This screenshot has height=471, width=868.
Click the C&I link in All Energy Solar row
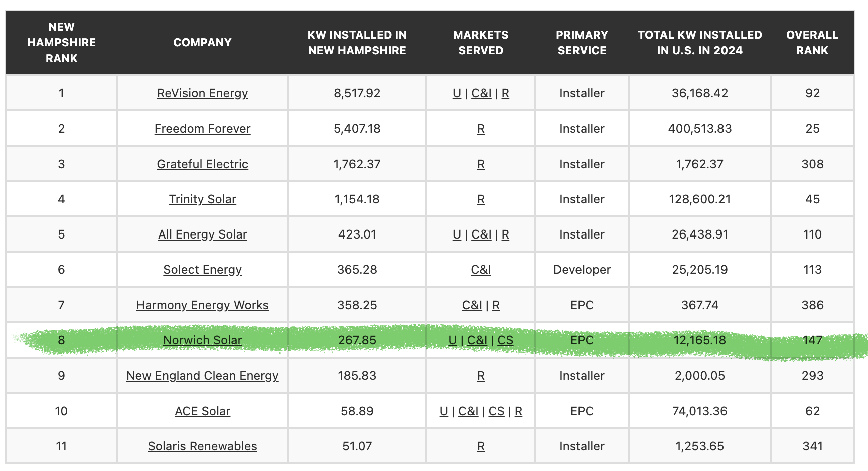(481, 234)
